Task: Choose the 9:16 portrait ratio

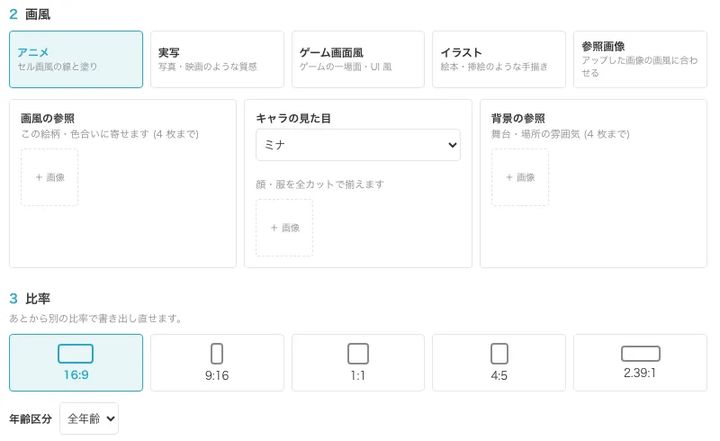Action: click(217, 363)
